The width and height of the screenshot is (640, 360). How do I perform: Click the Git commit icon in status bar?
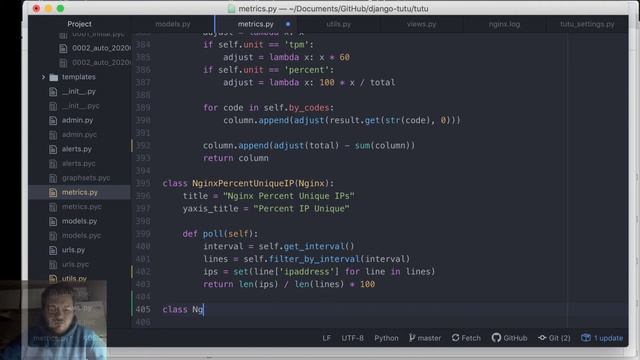[x=542, y=338]
